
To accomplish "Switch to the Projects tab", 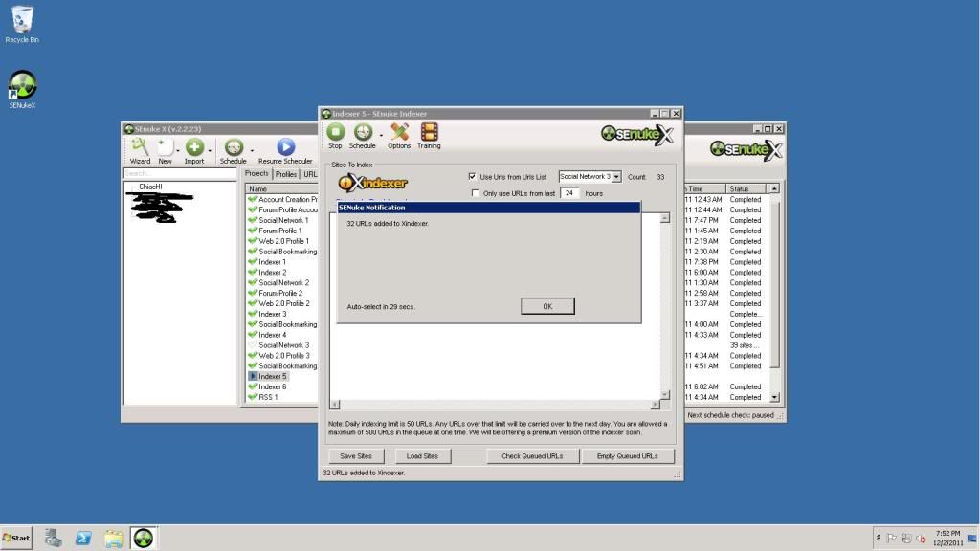I will [256, 174].
